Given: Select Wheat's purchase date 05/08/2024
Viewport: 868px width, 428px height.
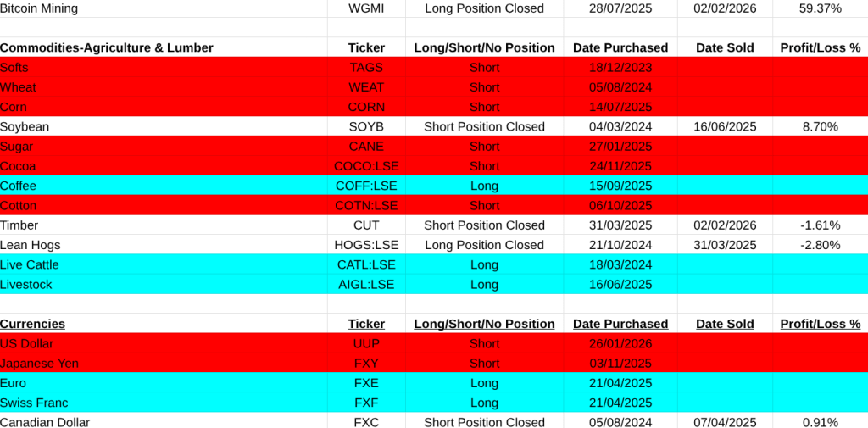Looking at the screenshot, I should 620,87.
